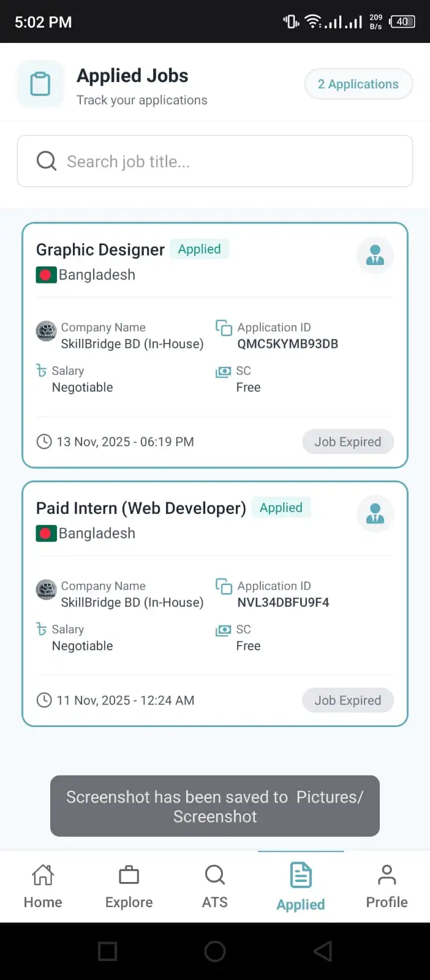The height and width of the screenshot is (980, 430).
Task: Tap the Graphic Designer recruiter profile icon
Action: pyautogui.click(x=375, y=255)
